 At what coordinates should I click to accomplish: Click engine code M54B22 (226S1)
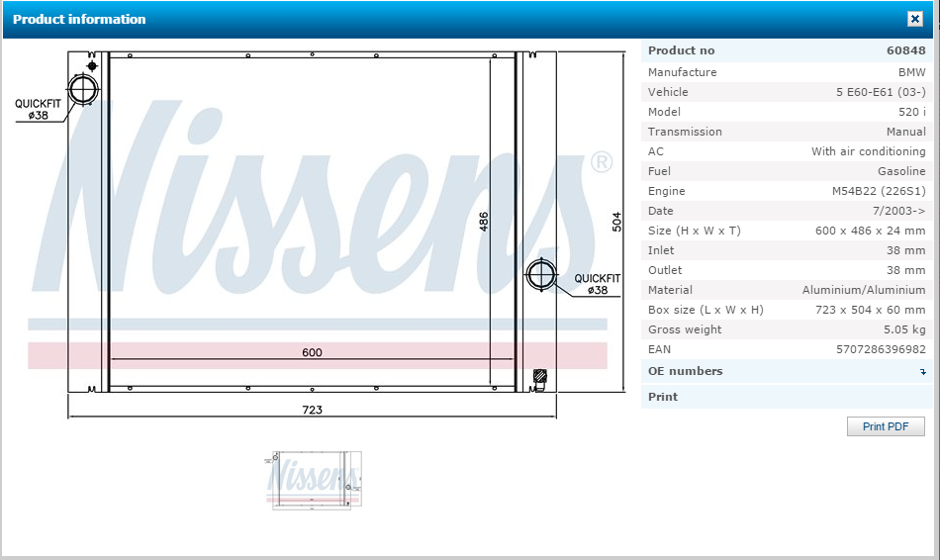[x=879, y=191]
